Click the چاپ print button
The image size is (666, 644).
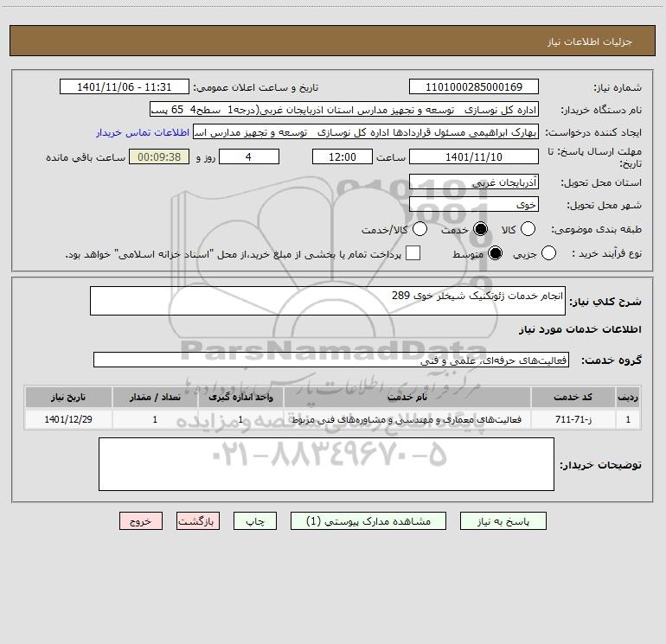click(x=255, y=521)
